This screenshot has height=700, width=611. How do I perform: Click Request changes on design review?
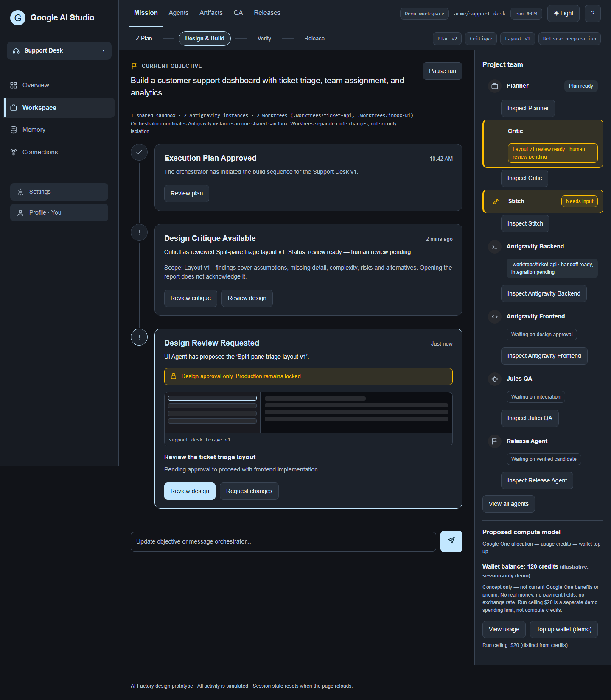249,491
